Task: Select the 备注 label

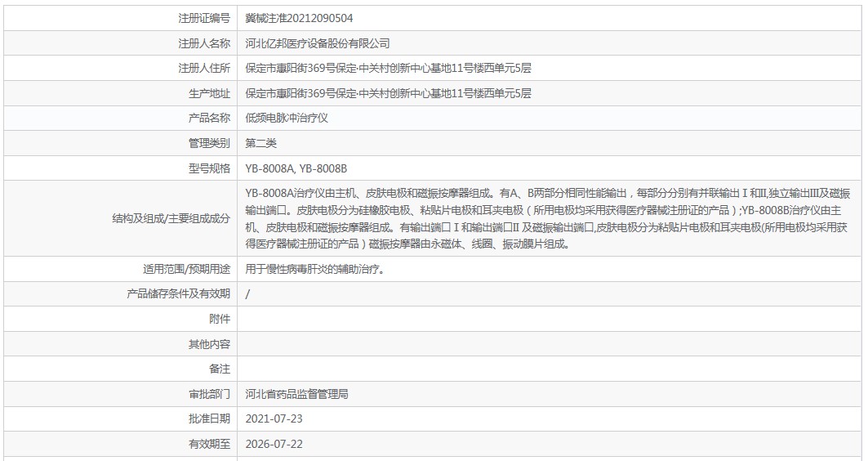Action: (220, 369)
